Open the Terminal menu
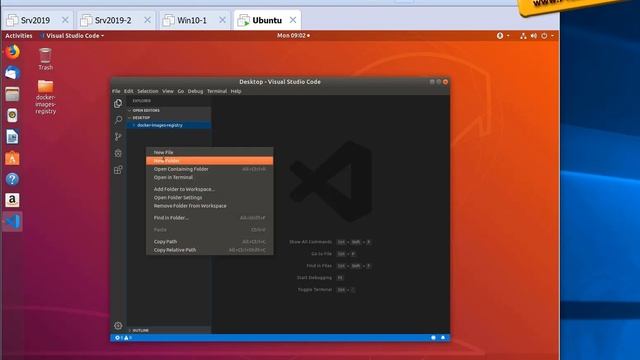 (x=217, y=91)
